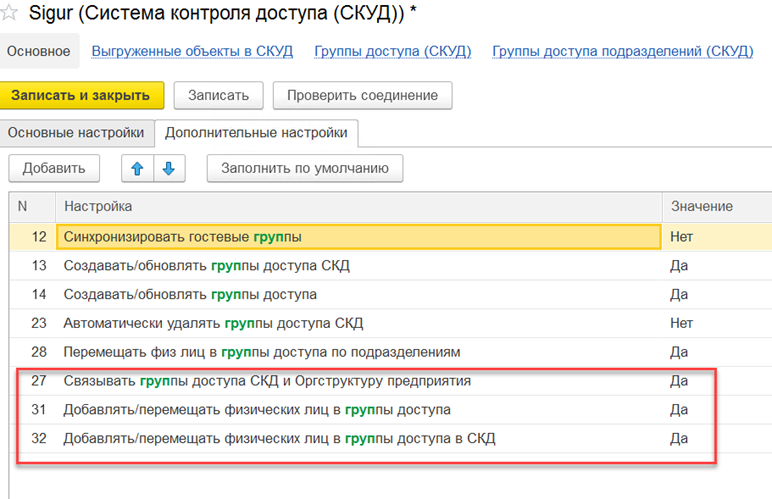Click the favorite star icon beside the title
The image size is (772, 499).
pos(11,14)
